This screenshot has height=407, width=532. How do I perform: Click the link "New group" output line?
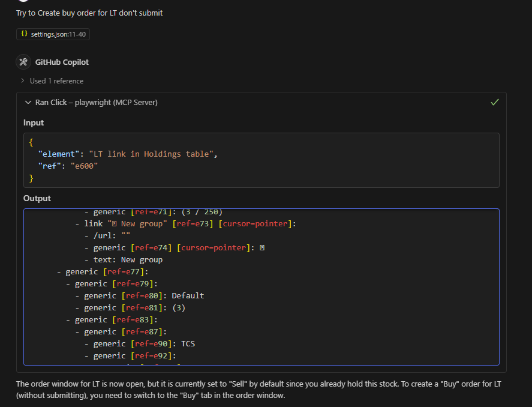pyautogui.click(x=185, y=224)
